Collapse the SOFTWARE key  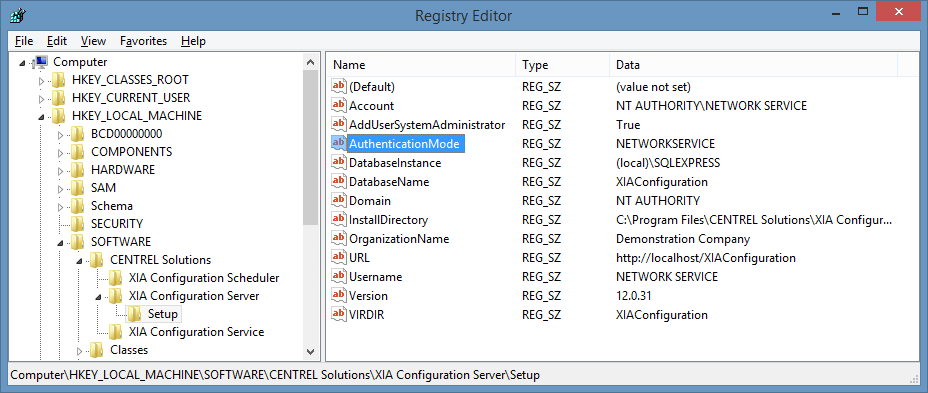(61, 242)
